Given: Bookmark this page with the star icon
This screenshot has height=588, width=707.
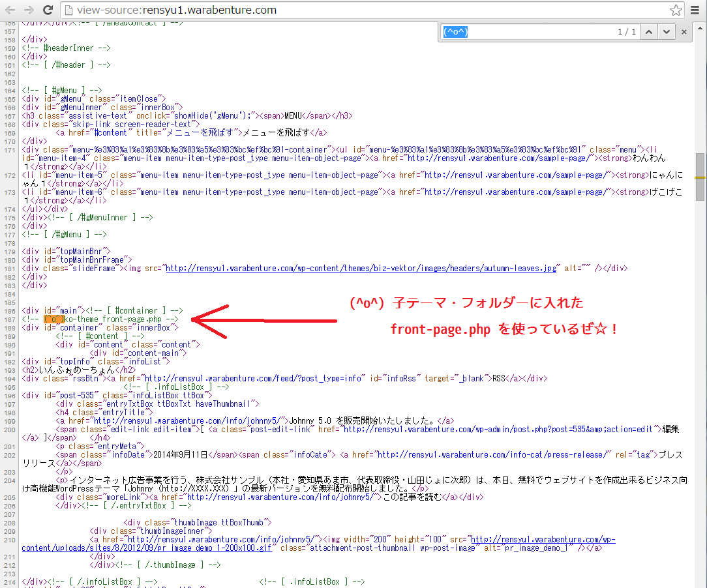Looking at the screenshot, I should click(x=676, y=10).
